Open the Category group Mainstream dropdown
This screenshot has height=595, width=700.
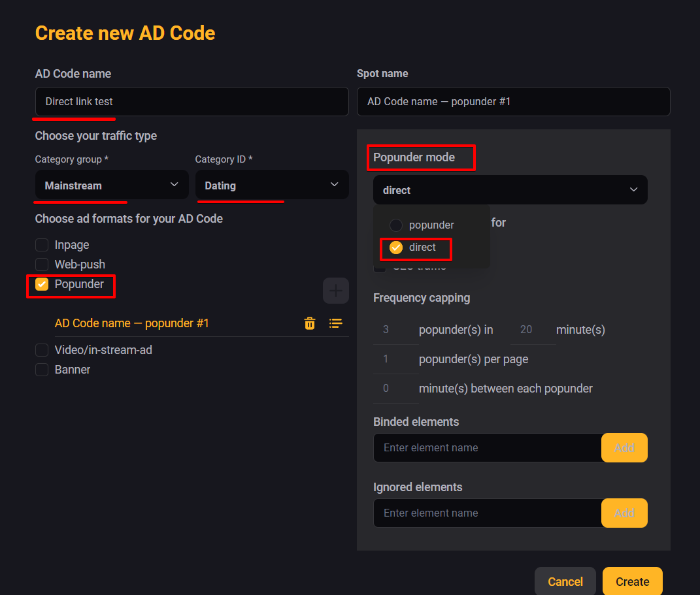tap(111, 185)
